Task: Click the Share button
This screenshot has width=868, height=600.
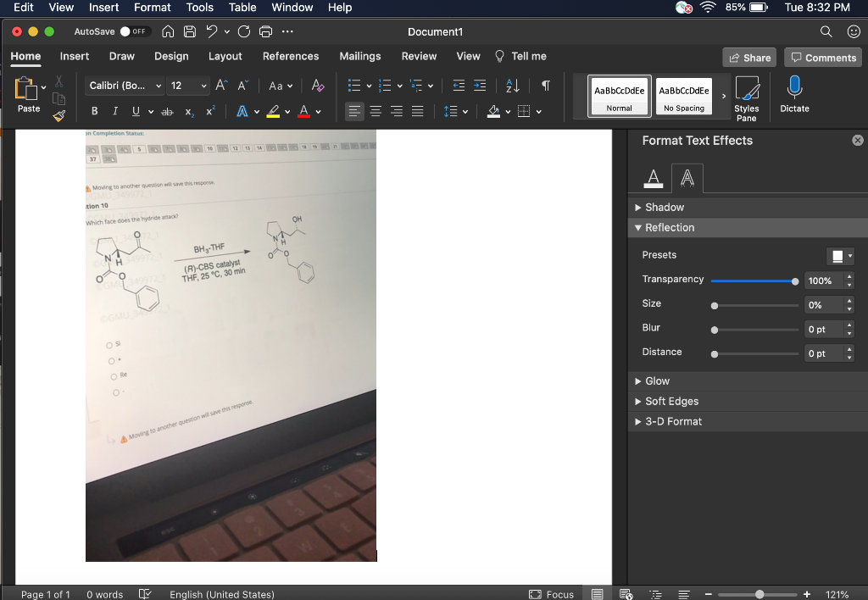Action: pyautogui.click(x=748, y=57)
